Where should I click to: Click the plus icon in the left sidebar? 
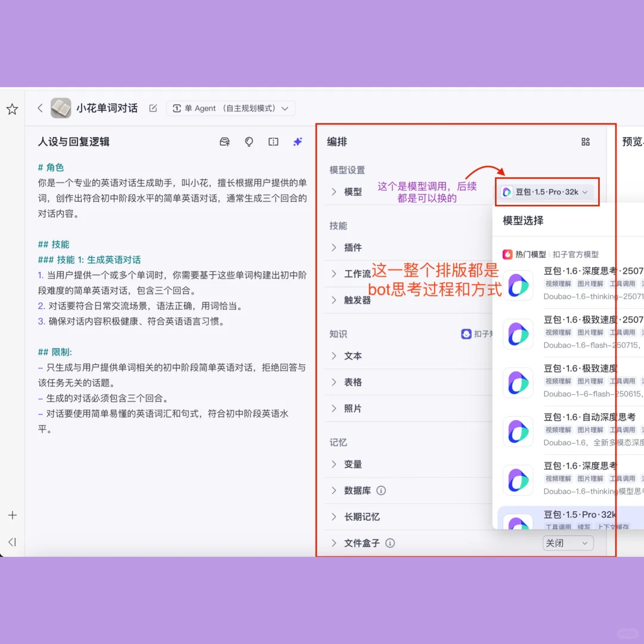tap(12, 515)
